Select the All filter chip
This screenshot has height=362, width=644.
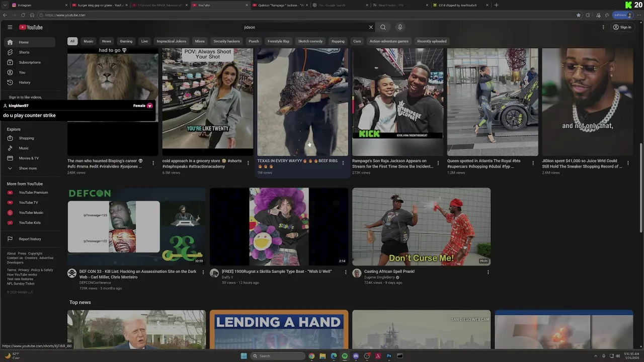(72, 41)
